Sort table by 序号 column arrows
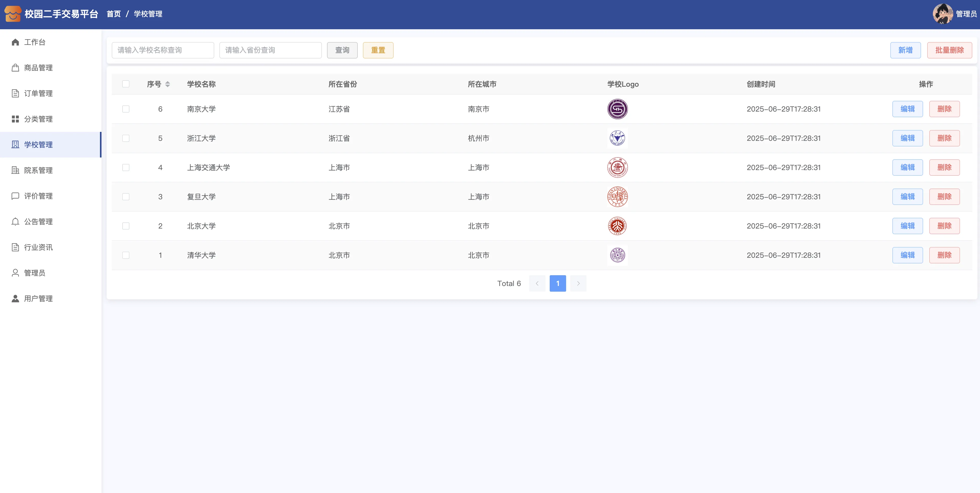980x493 pixels. pyautogui.click(x=167, y=84)
